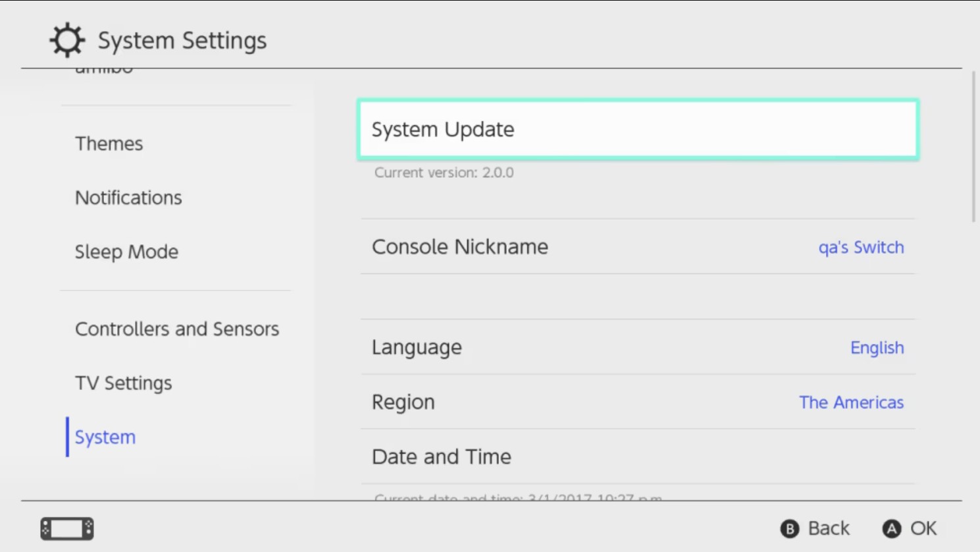The width and height of the screenshot is (980, 552).
Task: Click the Joy-Con controller icon in bottom bar
Action: pyautogui.click(x=66, y=528)
